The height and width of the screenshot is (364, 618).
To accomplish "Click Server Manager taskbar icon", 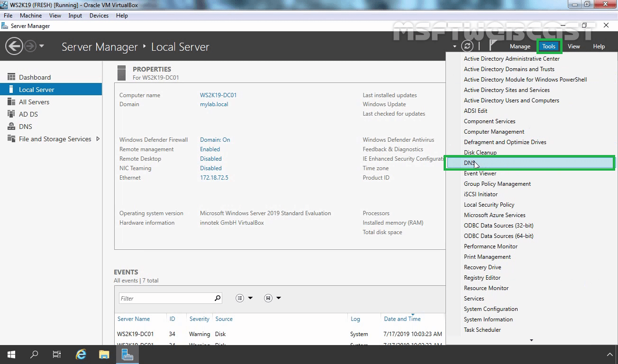I will tap(127, 355).
